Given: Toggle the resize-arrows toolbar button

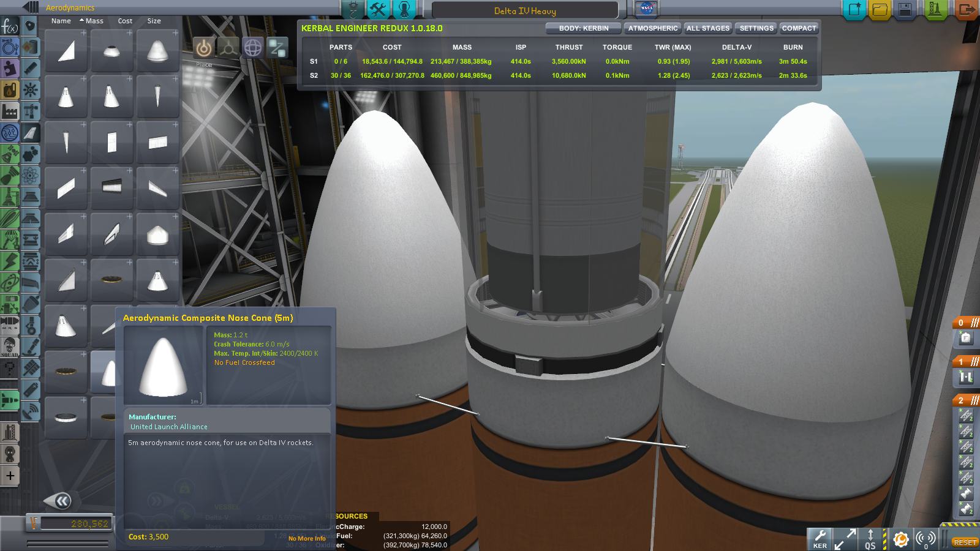Looking at the screenshot, I should (x=845, y=539).
